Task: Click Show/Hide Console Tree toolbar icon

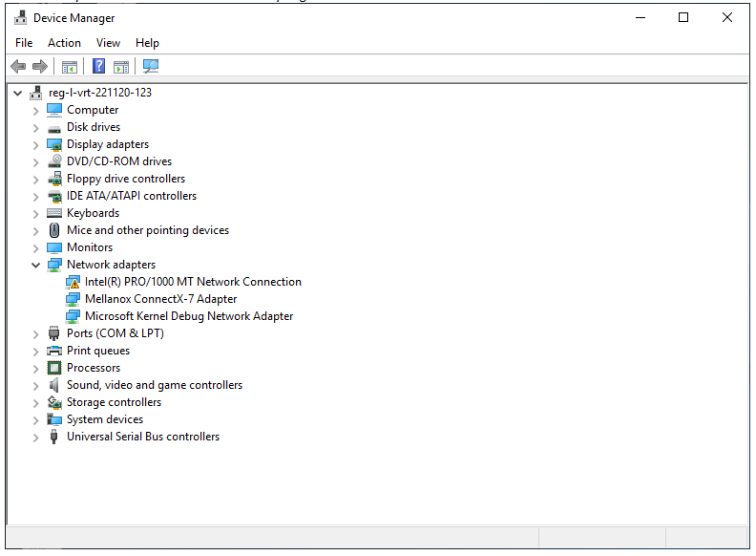Action: [70, 66]
